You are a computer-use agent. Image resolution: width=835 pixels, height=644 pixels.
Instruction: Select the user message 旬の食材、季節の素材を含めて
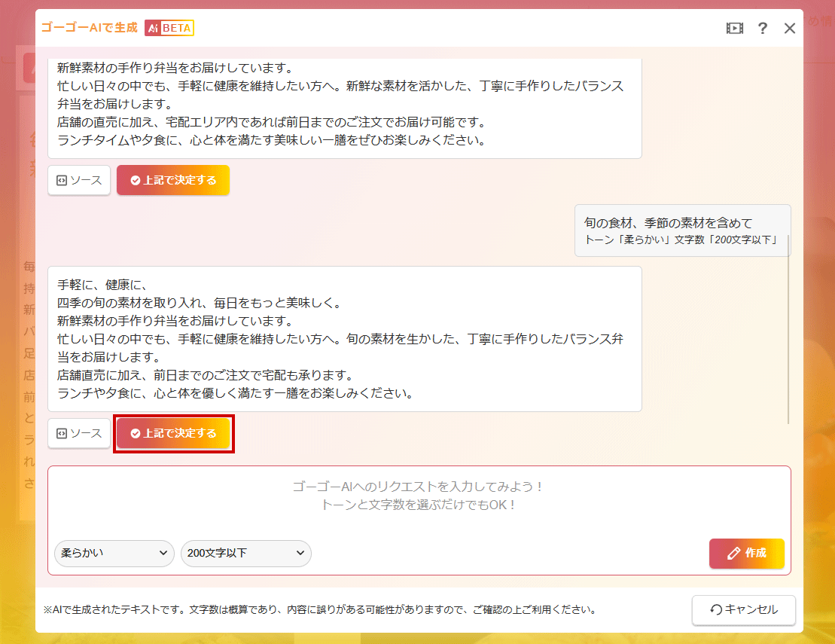[x=668, y=223]
